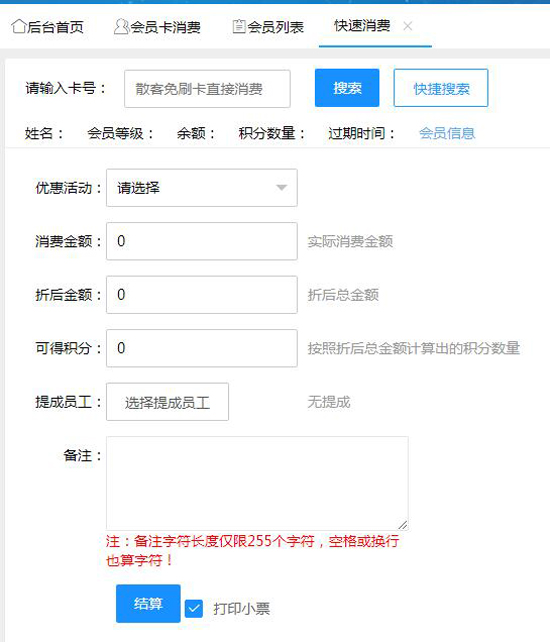Click the 打印小票 label text
This screenshot has height=642, width=550.
242,609
